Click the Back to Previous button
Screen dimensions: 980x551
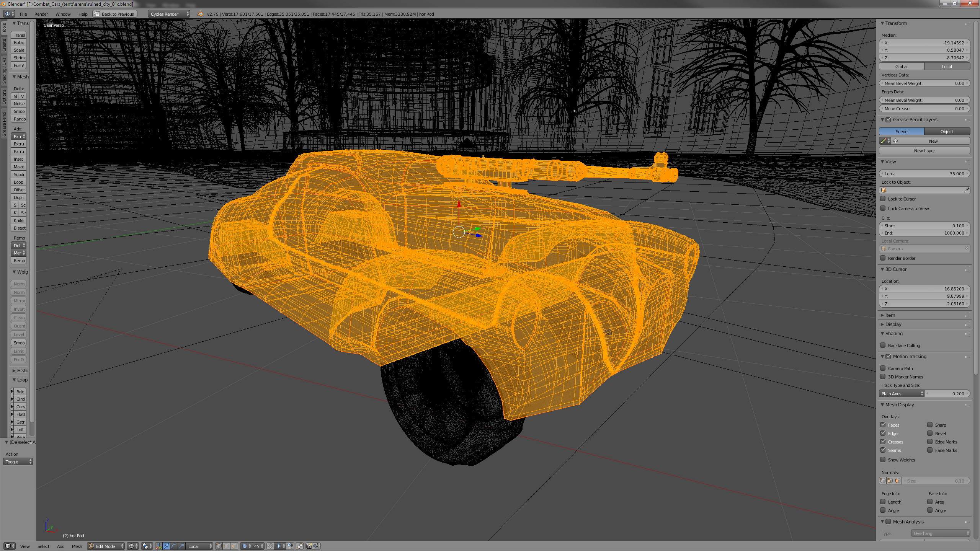pos(114,14)
